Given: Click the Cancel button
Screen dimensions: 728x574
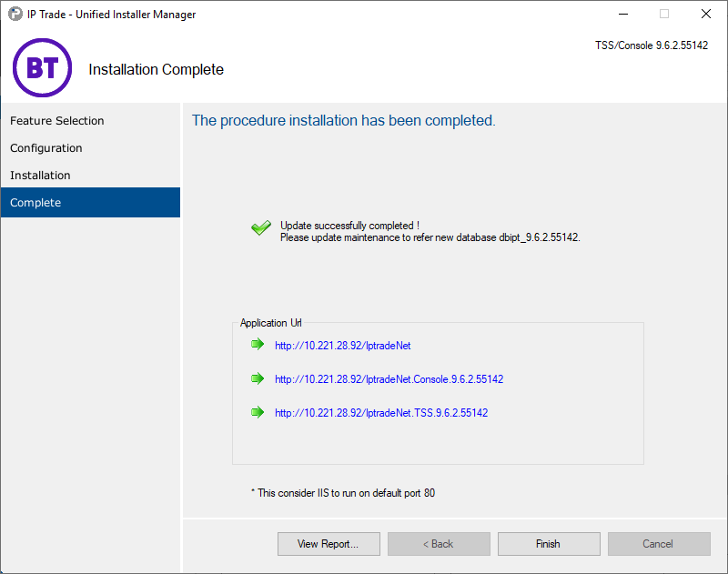Looking at the screenshot, I should 659,544.
